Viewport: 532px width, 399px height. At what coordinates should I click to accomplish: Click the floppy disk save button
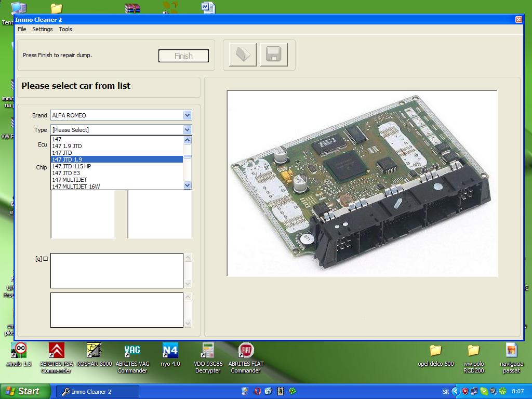(274, 55)
